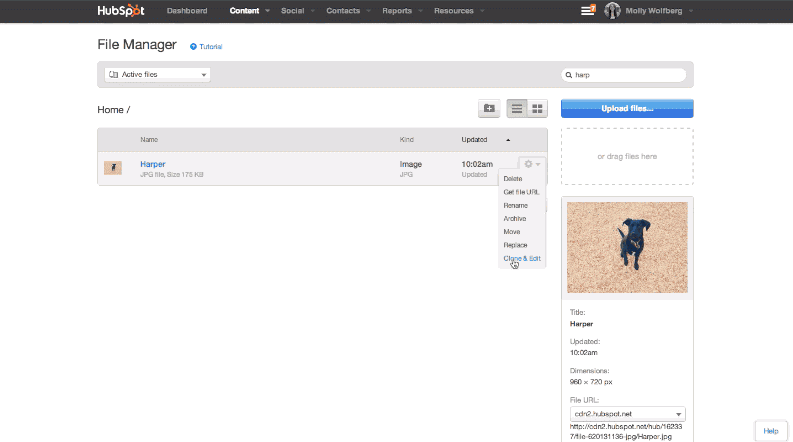Open the Content navigation menu
Viewport: 793px width, 442px height.
pyautogui.click(x=245, y=11)
